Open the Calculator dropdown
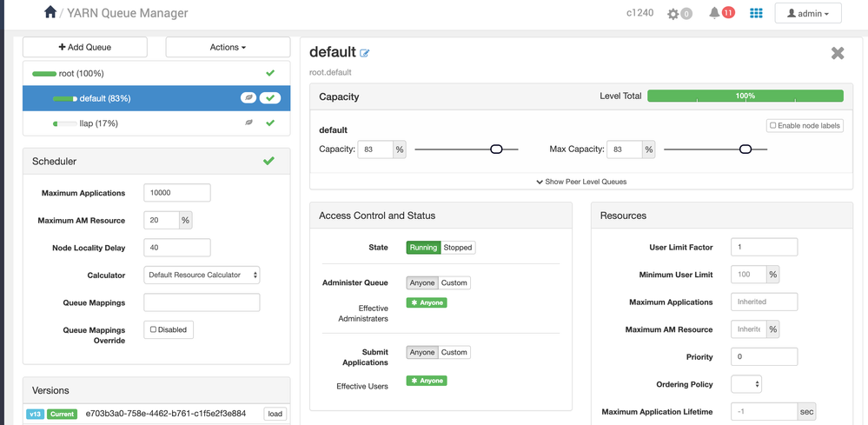868x425 pixels. tap(202, 275)
